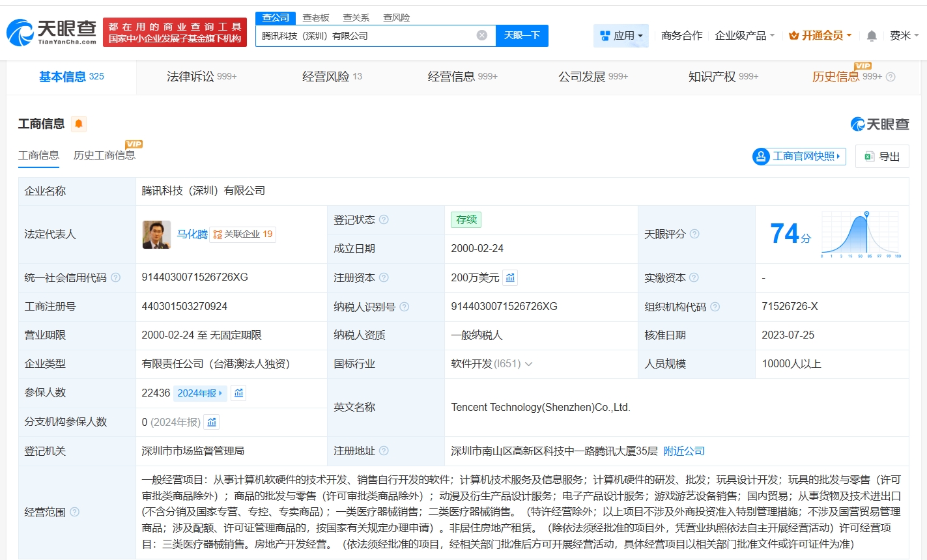
Task: Click the notification bell icon in header
Action: [872, 36]
